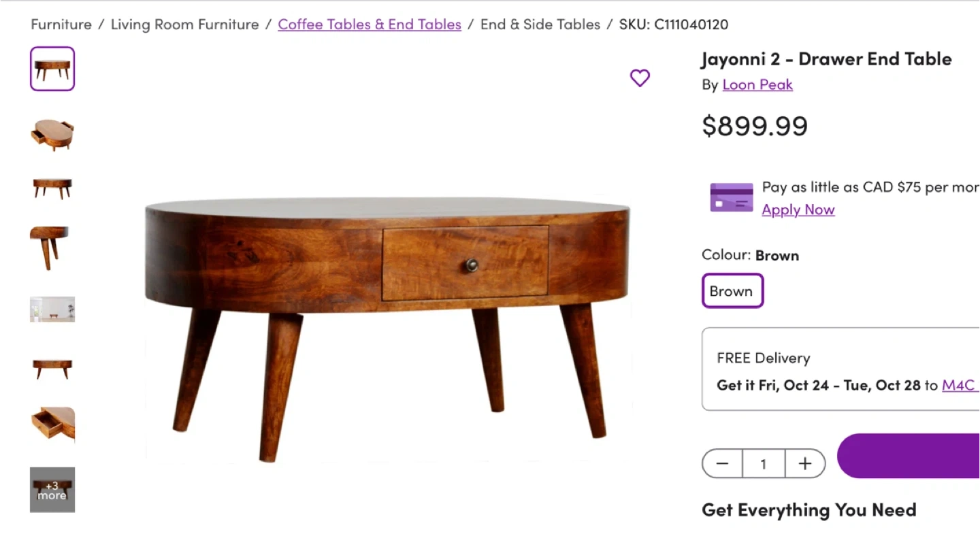
Task: View the open-drawer top-angle thumbnail
Action: 52,134
